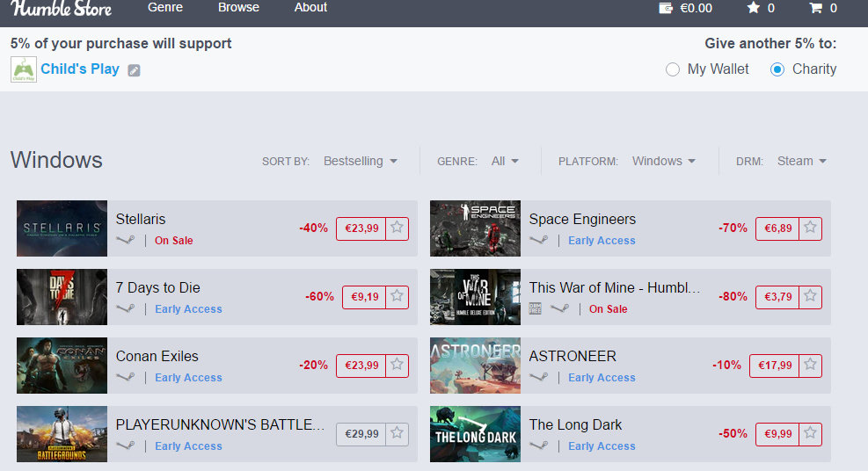Select the My Wallet radio option
This screenshot has width=868, height=471.
tap(673, 69)
